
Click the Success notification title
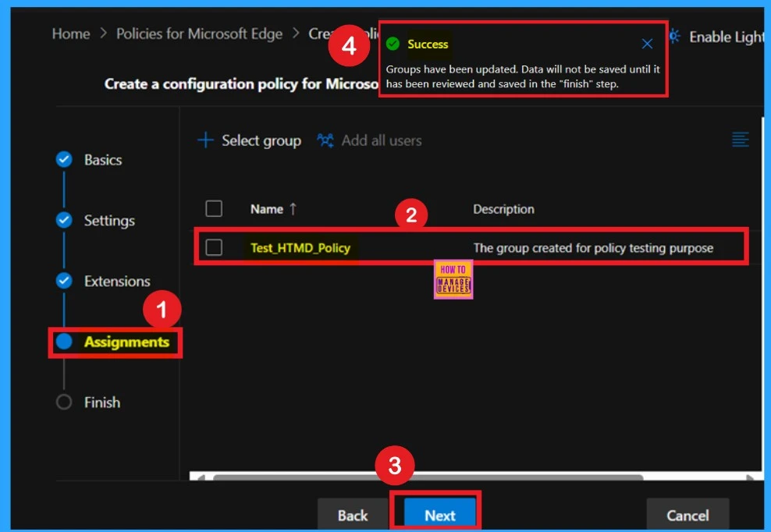[x=428, y=44]
